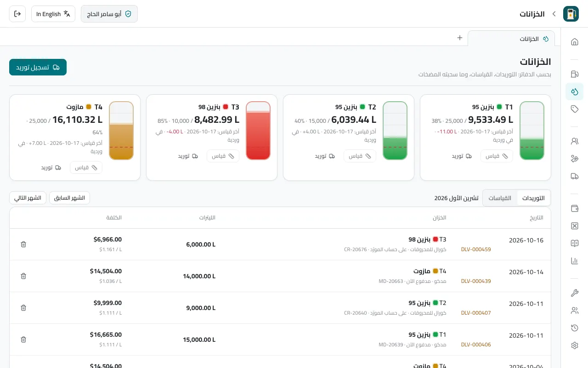Delete delivery DLV-000459 with trash icon
Viewport: 588px width, 368px height.
(23, 244)
